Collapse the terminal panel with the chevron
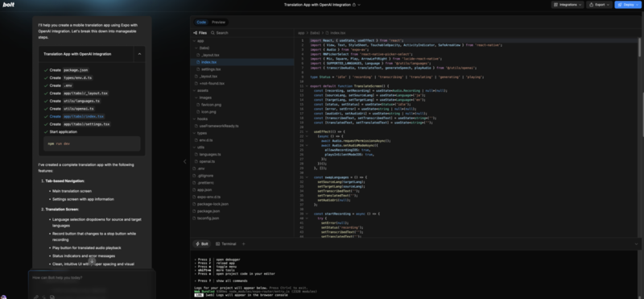The height and width of the screenshot is (299, 644). pyautogui.click(x=636, y=244)
